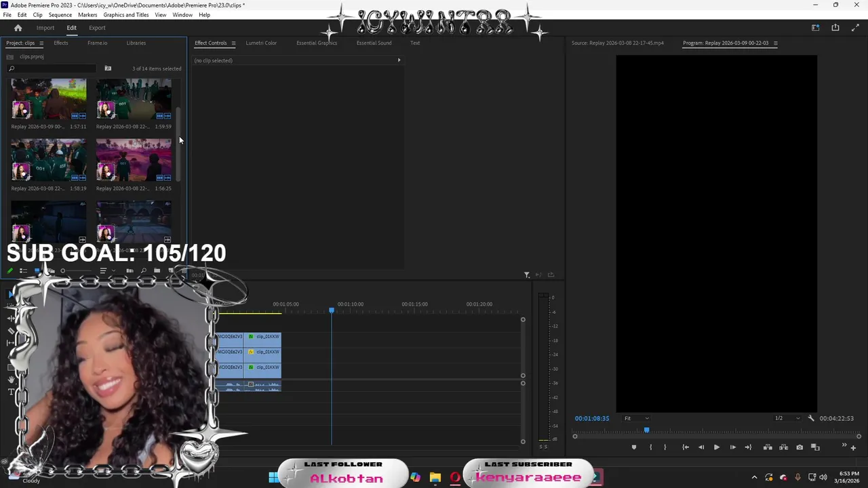This screenshot has width=868, height=488.
Task: Open the Workspaces icon in header bar
Action: pyautogui.click(x=816, y=28)
